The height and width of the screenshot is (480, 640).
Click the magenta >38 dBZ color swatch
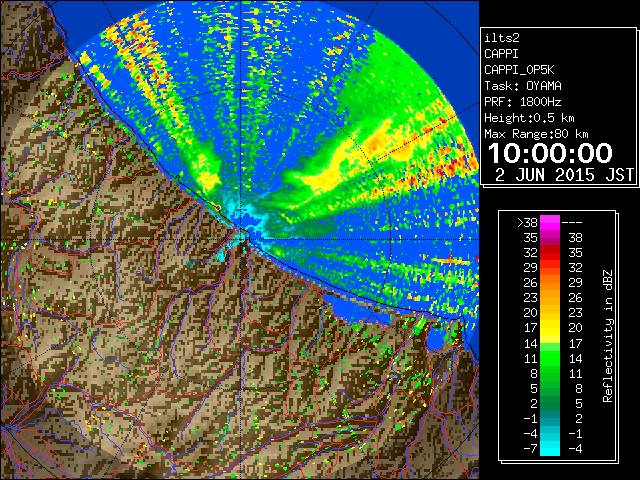tap(550, 223)
